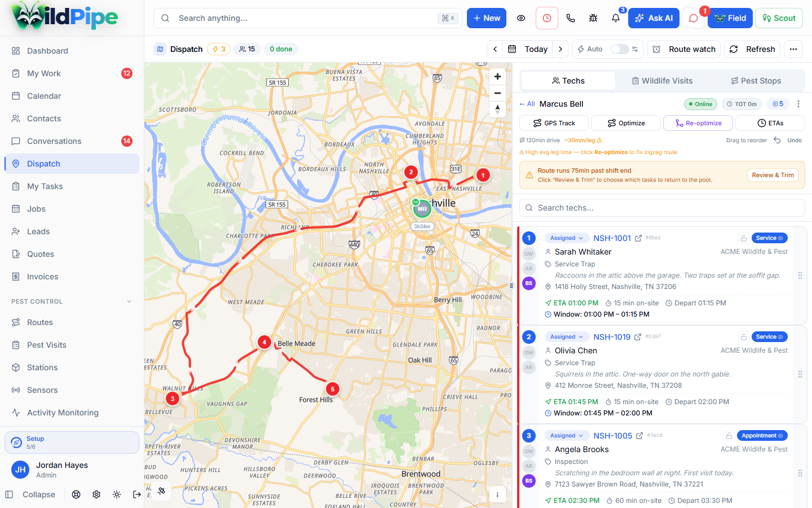Image resolution: width=812 pixels, height=508 pixels.
Task: Open Assigned status dropdown for NSH-1005
Action: point(567,436)
